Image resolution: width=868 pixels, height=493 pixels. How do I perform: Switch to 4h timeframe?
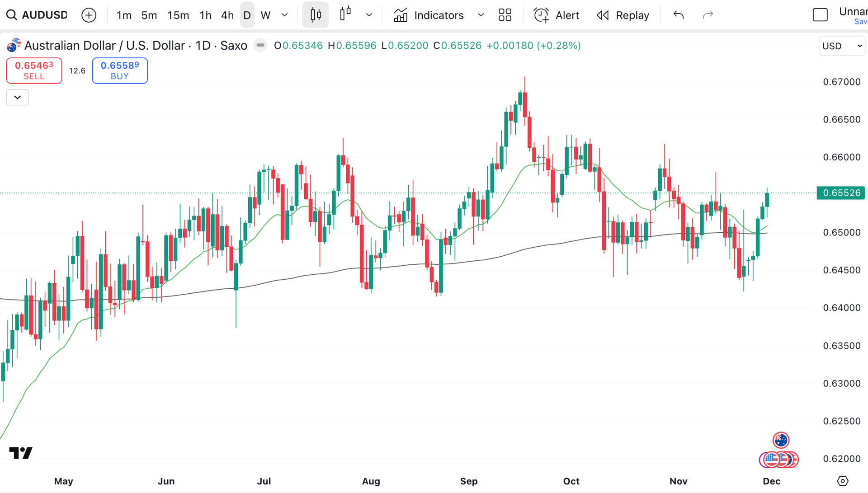pyautogui.click(x=227, y=15)
